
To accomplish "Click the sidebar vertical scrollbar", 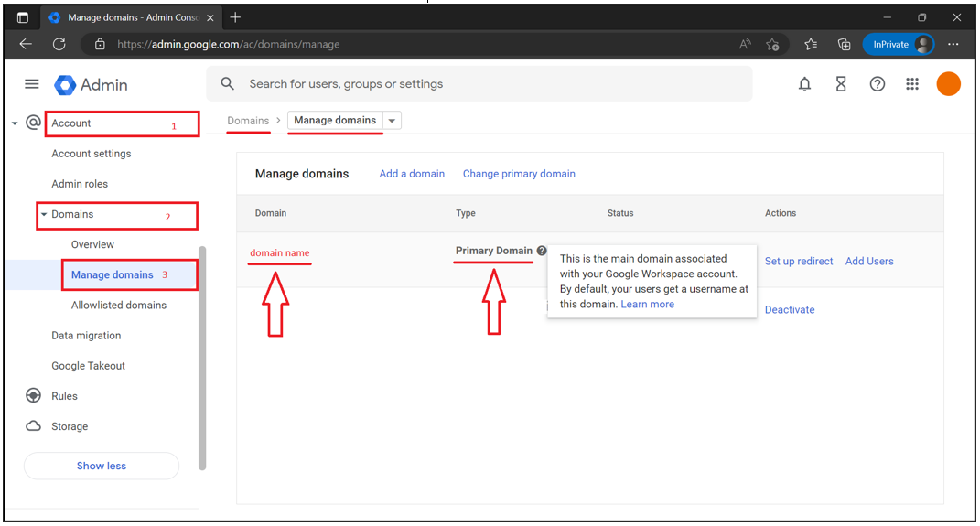I will coord(202,358).
